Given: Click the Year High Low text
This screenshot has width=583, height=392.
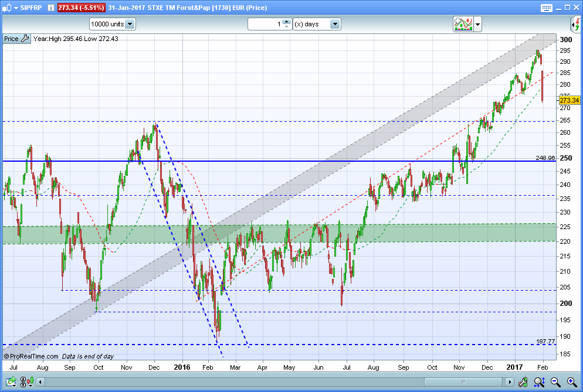Looking at the screenshot, I should 76,39.
